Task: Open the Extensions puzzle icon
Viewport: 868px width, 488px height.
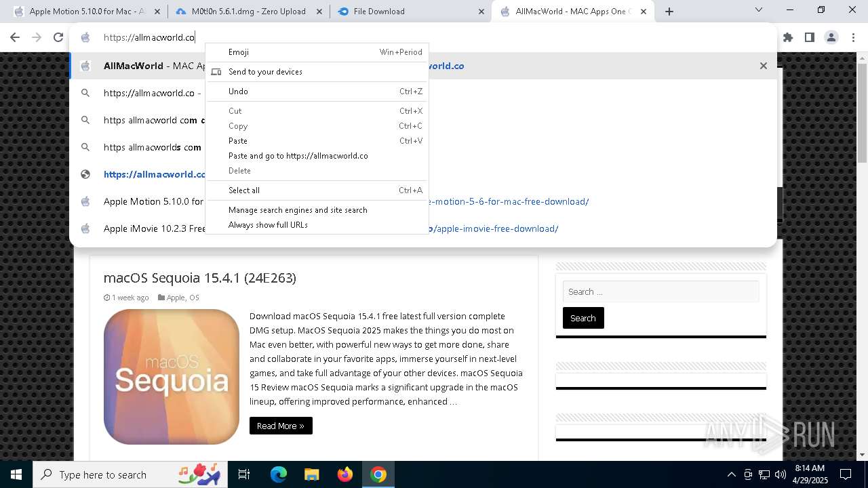Action: pyautogui.click(x=788, y=38)
